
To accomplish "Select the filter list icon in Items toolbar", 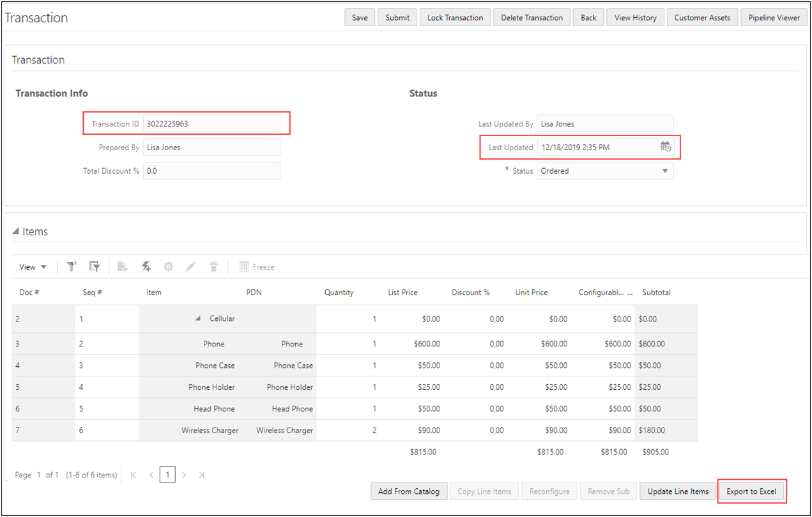I will [x=95, y=266].
